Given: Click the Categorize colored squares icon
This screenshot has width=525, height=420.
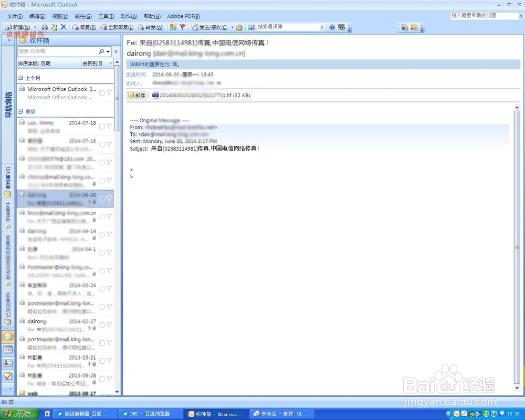Looking at the screenshot, I should (x=173, y=27).
